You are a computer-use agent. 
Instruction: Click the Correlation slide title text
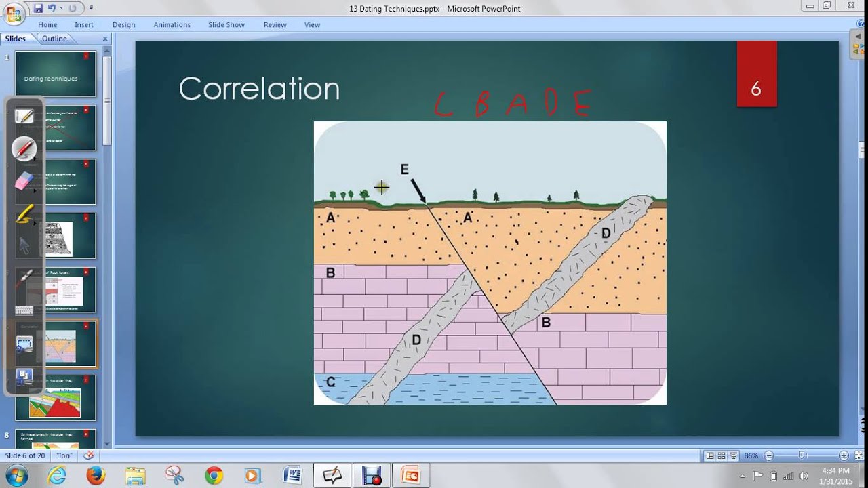259,88
